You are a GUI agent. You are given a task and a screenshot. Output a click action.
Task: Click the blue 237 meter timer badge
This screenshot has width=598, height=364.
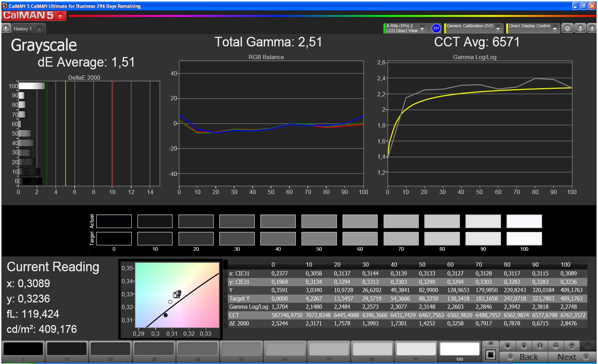(436, 28)
